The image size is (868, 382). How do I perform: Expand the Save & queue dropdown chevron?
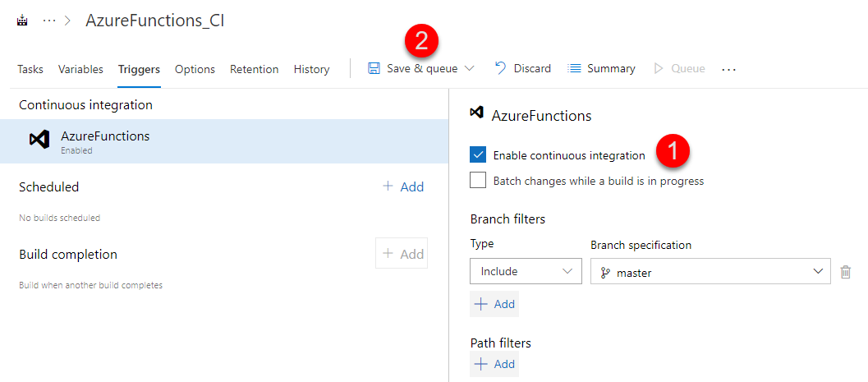pyautogui.click(x=470, y=69)
